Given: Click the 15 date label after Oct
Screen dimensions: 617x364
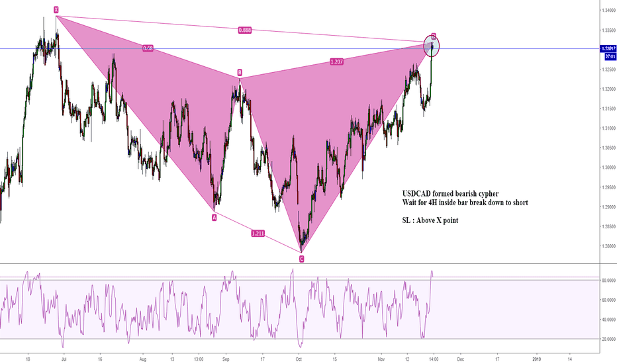Looking at the screenshot, I should point(335,359).
